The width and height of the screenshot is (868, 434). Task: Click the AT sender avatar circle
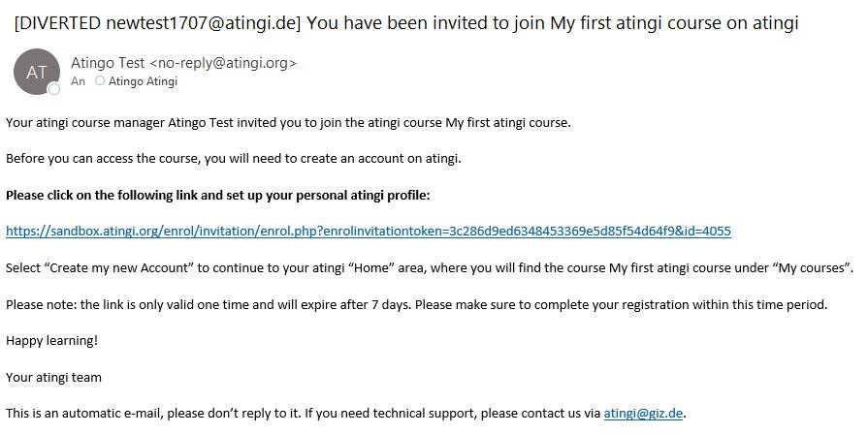pyautogui.click(x=37, y=72)
